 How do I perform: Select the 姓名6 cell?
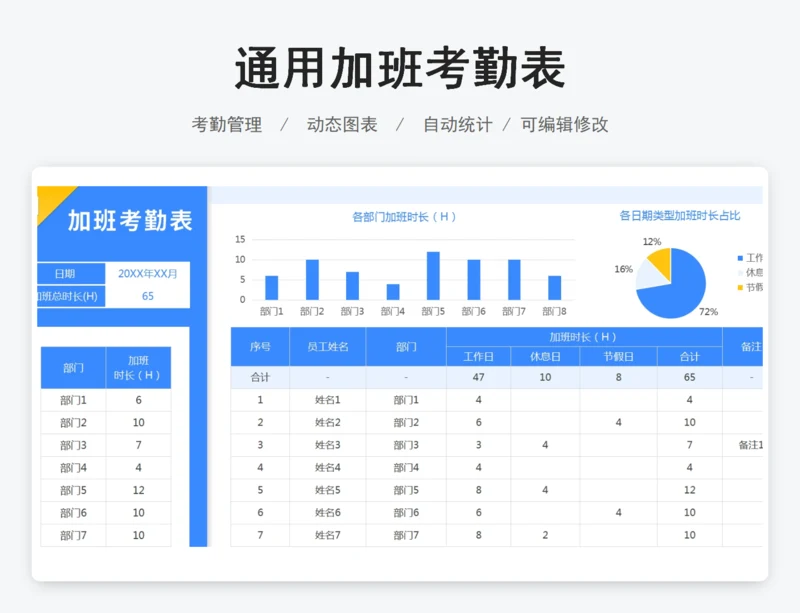(328, 512)
